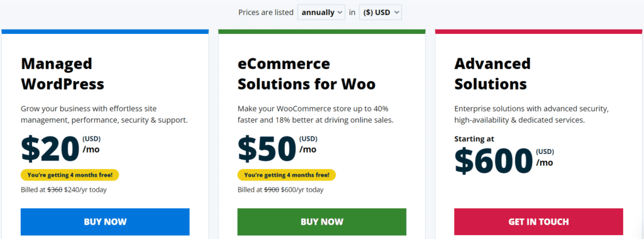This screenshot has height=239, width=644.
Task: Select the eCommerce Solutions for Woo heading
Action: [306, 74]
